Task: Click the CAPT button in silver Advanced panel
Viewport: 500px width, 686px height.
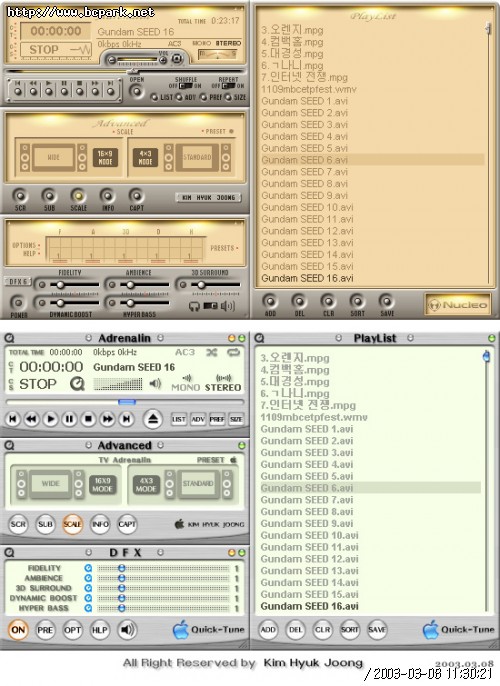Action: coord(127,524)
